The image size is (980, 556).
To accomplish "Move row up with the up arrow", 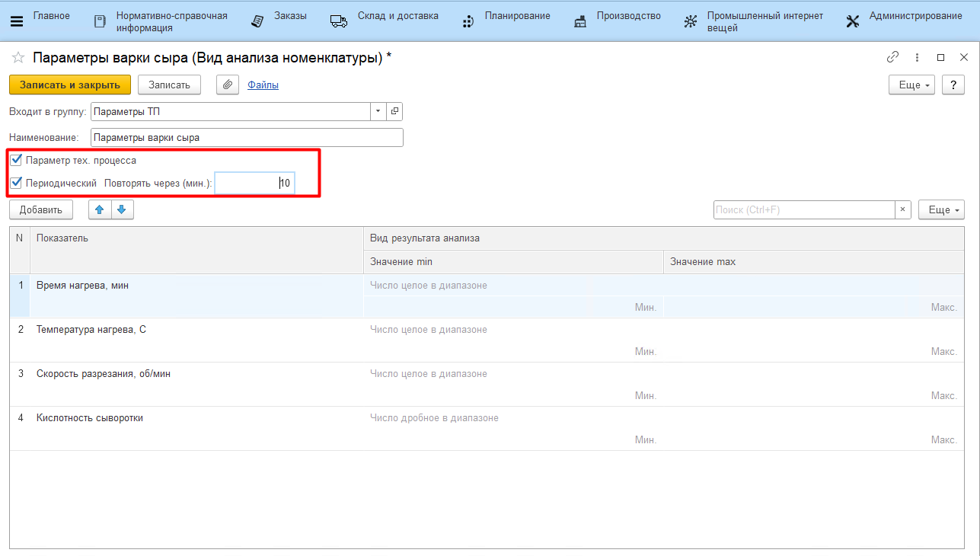I will (x=100, y=209).
